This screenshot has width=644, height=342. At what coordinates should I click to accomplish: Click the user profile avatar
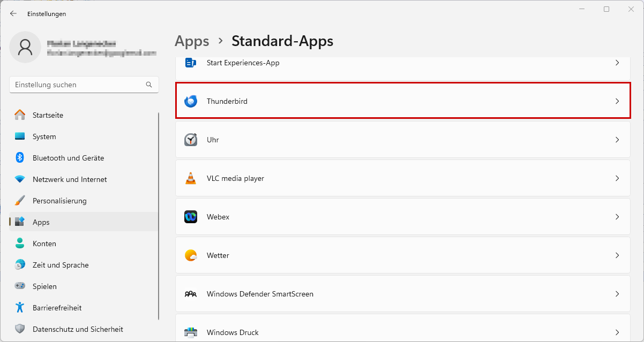pyautogui.click(x=25, y=47)
